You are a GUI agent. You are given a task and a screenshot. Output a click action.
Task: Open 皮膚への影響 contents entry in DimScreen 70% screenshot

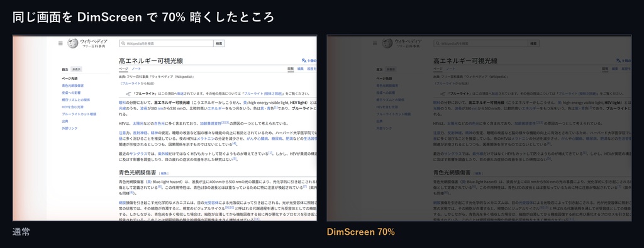click(x=386, y=93)
